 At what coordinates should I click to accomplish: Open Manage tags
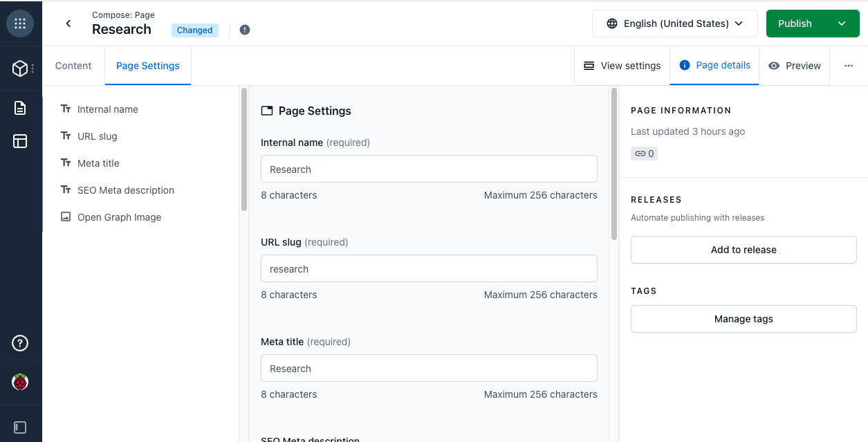[x=743, y=319]
